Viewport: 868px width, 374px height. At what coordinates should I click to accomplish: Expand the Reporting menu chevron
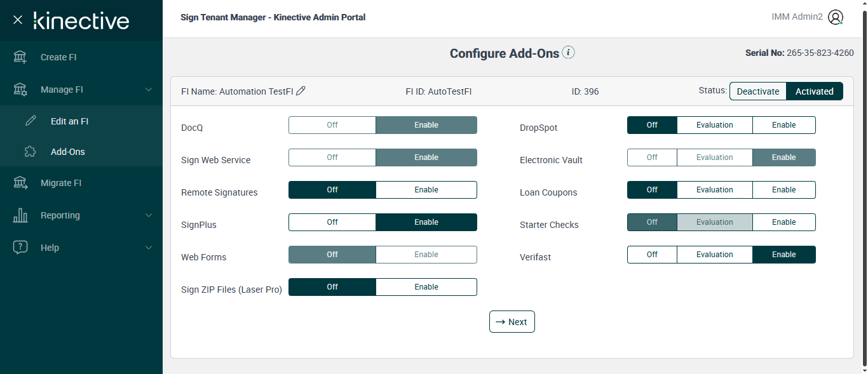click(149, 215)
